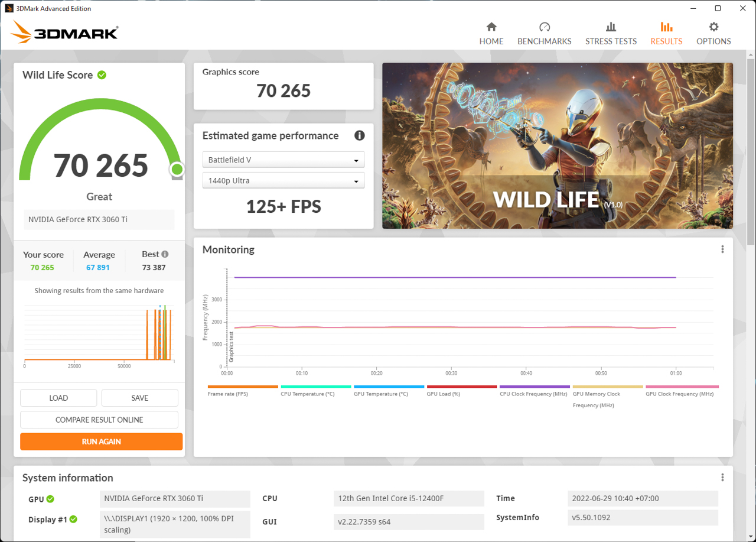Select the RESULTS tab
The image size is (756, 542).
coord(666,34)
